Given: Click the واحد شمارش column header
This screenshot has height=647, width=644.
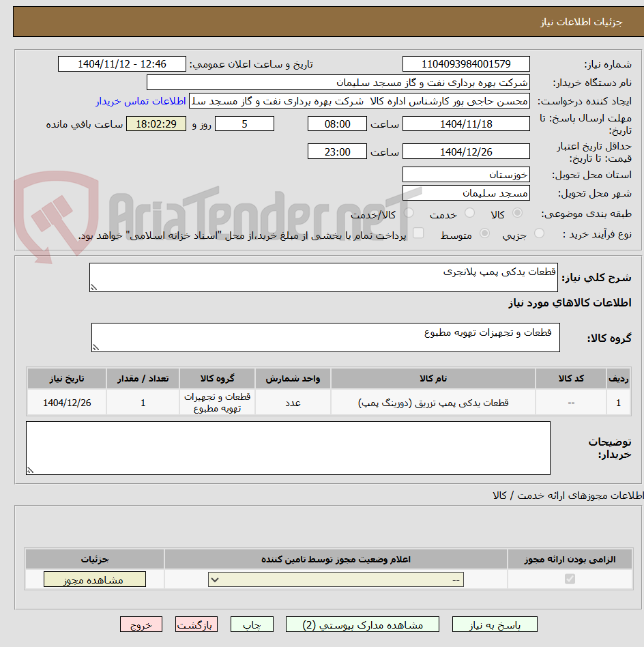Looking at the screenshot, I should point(293,379).
